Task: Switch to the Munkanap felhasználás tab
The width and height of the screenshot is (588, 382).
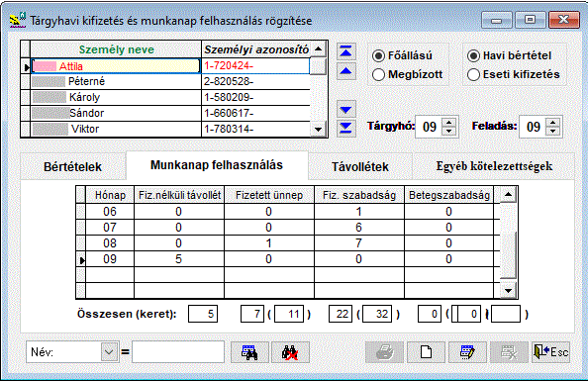Action: point(217,165)
